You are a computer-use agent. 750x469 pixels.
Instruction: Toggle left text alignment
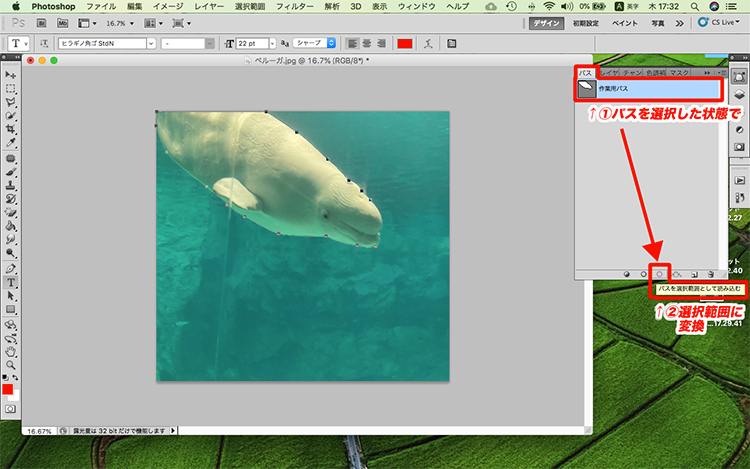[x=352, y=44]
